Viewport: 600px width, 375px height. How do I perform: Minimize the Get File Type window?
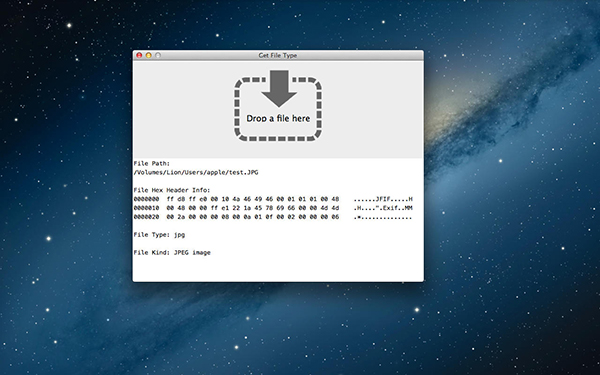pyautogui.click(x=148, y=55)
